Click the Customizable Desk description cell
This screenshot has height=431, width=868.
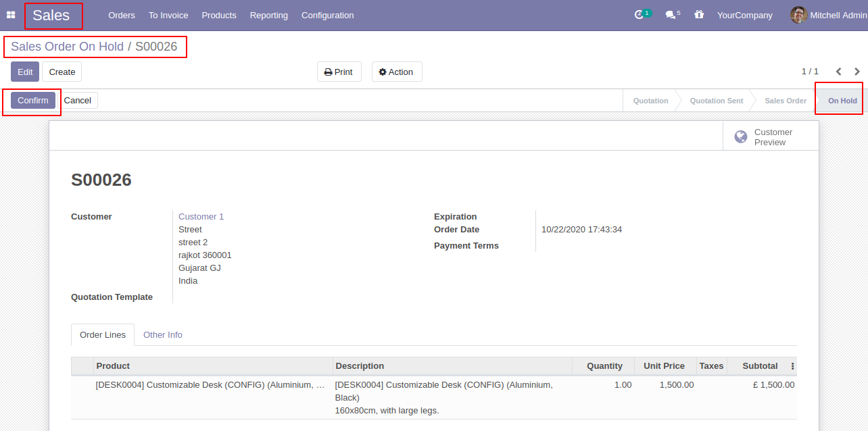(x=452, y=398)
